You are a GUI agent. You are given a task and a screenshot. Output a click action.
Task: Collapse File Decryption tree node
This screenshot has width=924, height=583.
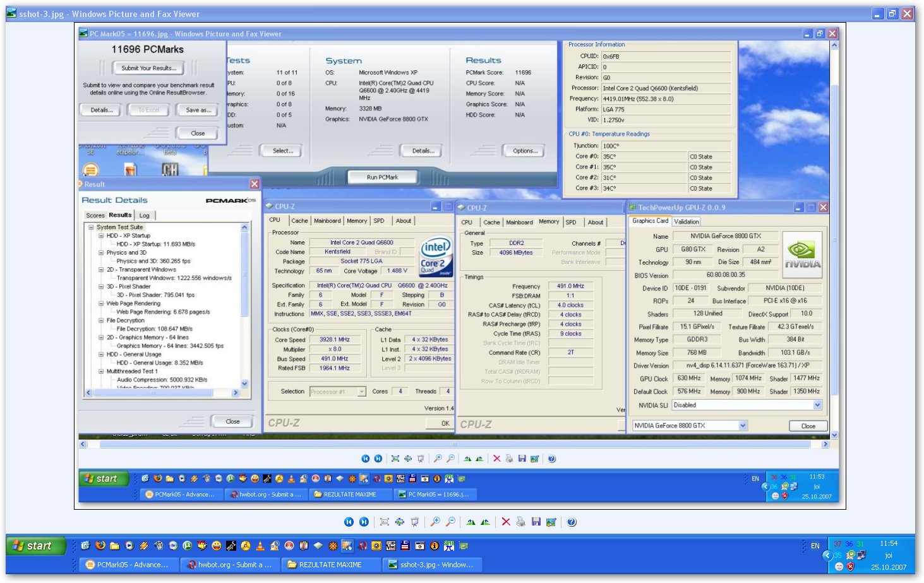pyautogui.click(x=101, y=321)
